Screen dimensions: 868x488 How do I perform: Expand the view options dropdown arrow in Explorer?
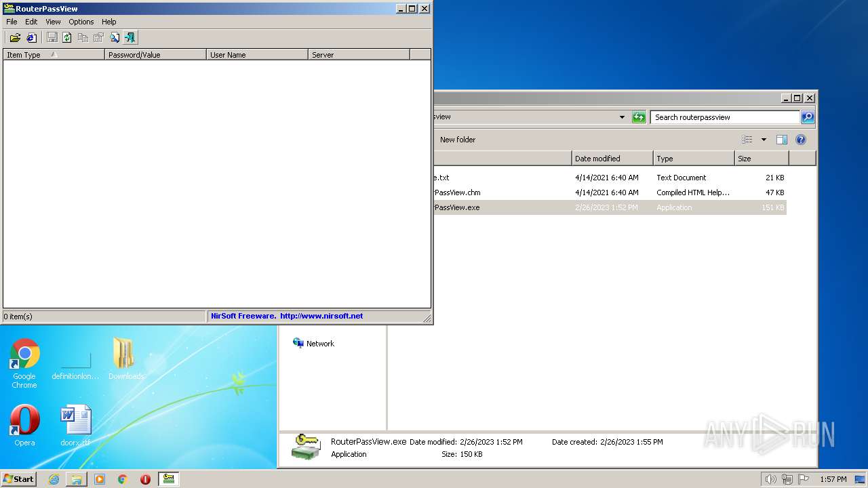tap(764, 140)
